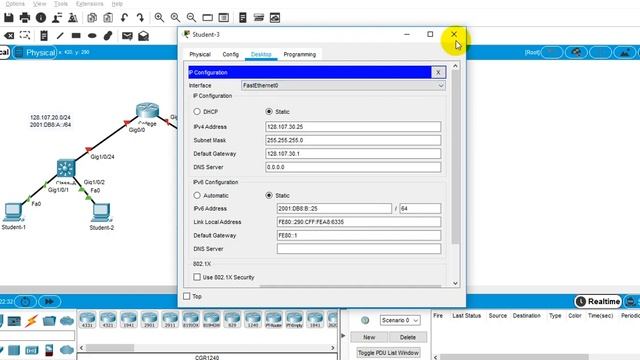Open the Extensions menu
640x360 pixels.
(x=89, y=4)
